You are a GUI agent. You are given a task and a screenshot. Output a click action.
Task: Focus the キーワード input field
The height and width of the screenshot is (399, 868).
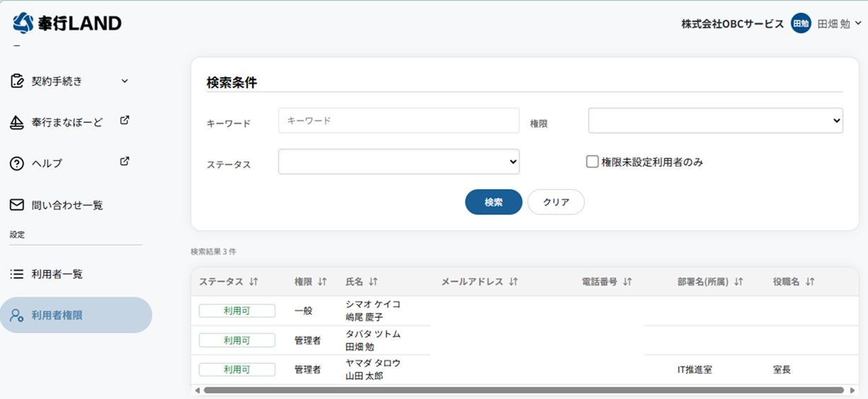399,120
